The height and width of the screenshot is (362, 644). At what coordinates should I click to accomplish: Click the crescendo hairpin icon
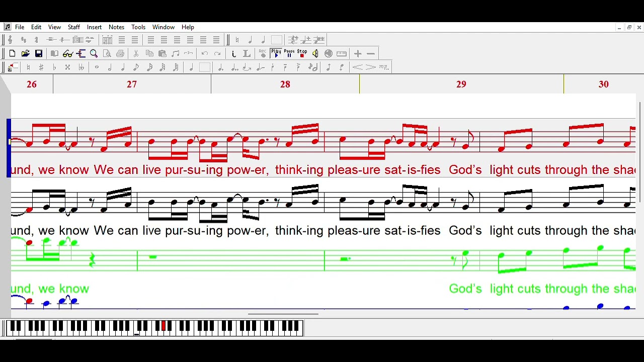pyautogui.click(x=357, y=67)
